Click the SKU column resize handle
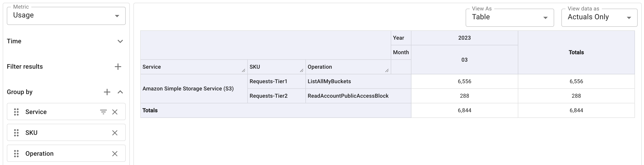The width and height of the screenshot is (644, 165). pos(302,71)
